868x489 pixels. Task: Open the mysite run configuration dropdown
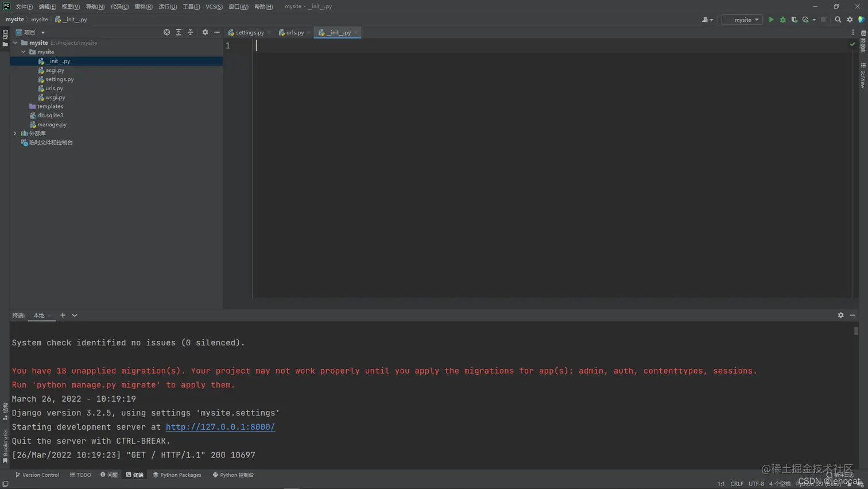(742, 20)
